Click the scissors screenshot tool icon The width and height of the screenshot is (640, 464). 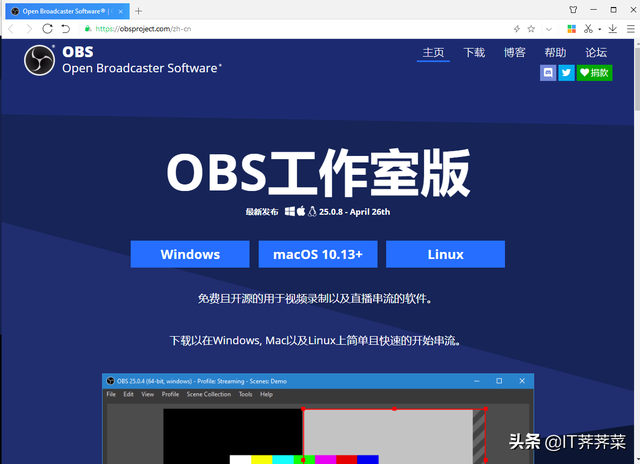(x=588, y=29)
